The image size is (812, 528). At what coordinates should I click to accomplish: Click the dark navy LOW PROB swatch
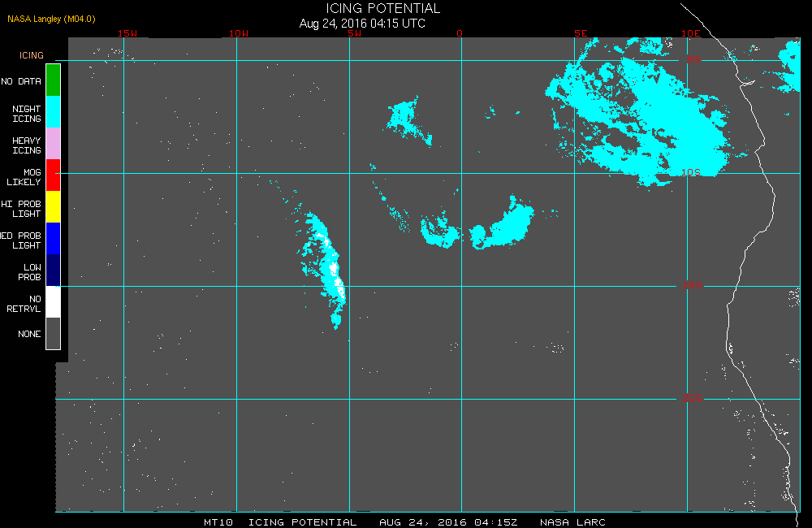(54, 270)
